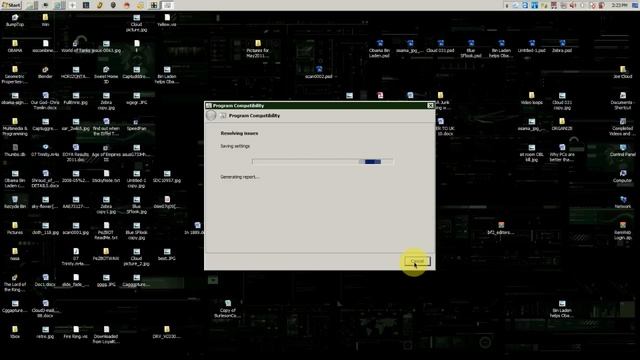Select the Multimedia & Programming folder

tap(15, 127)
